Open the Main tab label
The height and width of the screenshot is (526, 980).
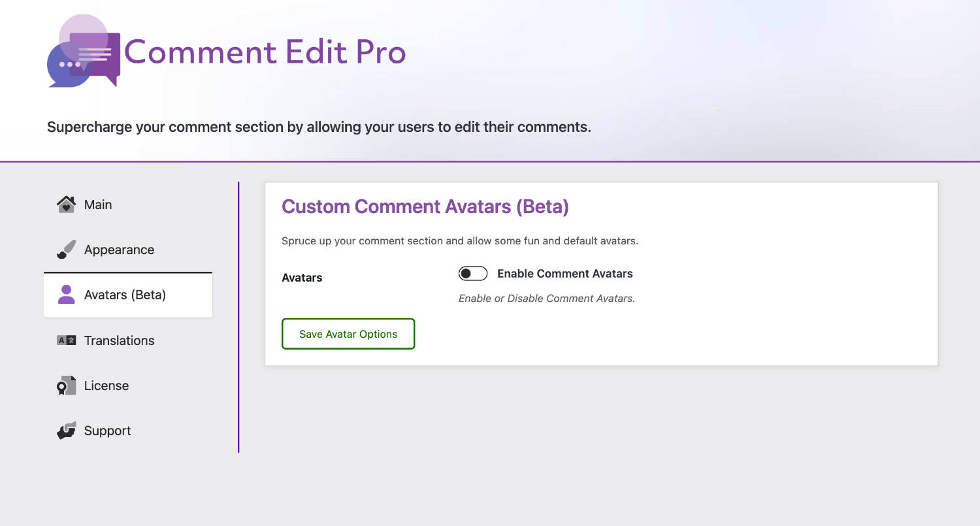pos(98,205)
